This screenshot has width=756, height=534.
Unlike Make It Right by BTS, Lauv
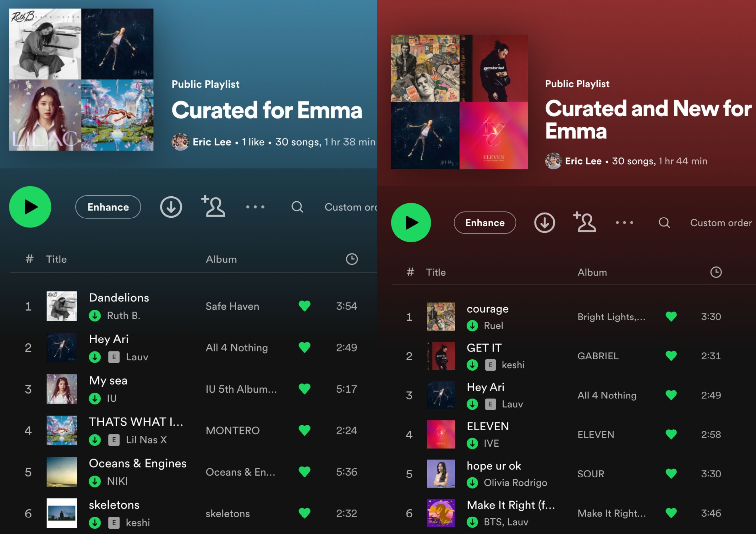pyautogui.click(x=671, y=513)
